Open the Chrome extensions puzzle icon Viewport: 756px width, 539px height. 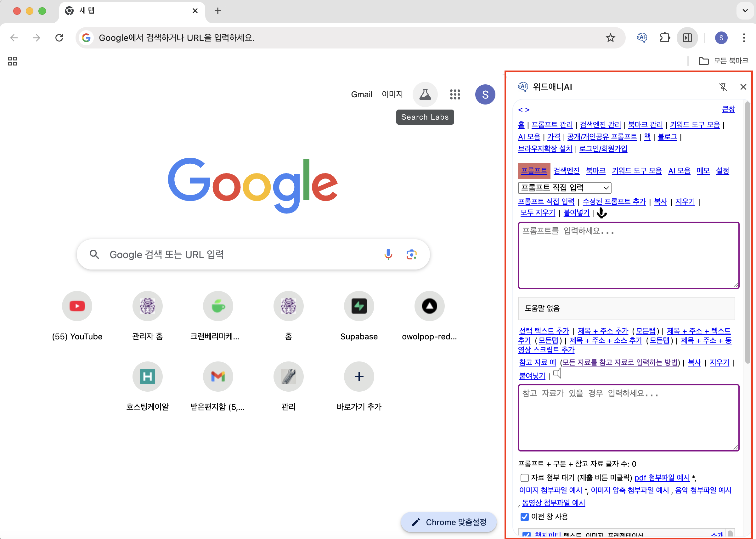664,38
